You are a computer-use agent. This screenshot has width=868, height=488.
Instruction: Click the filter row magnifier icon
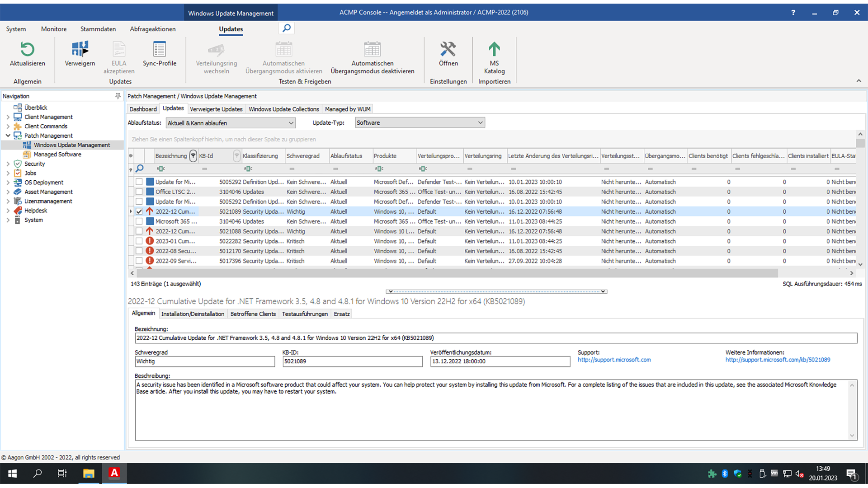tap(140, 169)
